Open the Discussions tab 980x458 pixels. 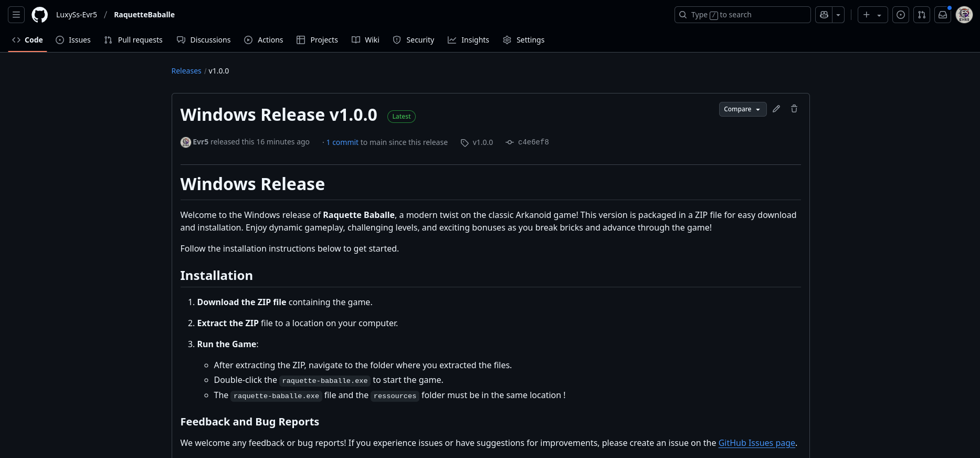[x=204, y=40]
